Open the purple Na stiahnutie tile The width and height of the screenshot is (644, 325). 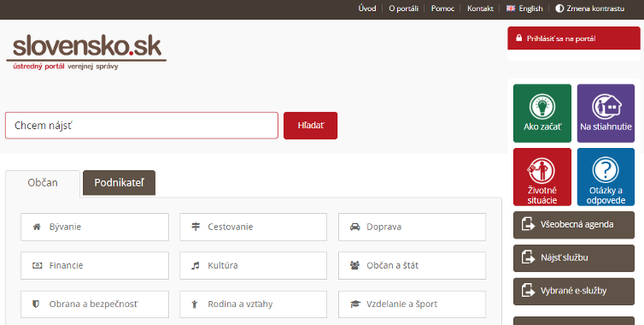coord(606,113)
